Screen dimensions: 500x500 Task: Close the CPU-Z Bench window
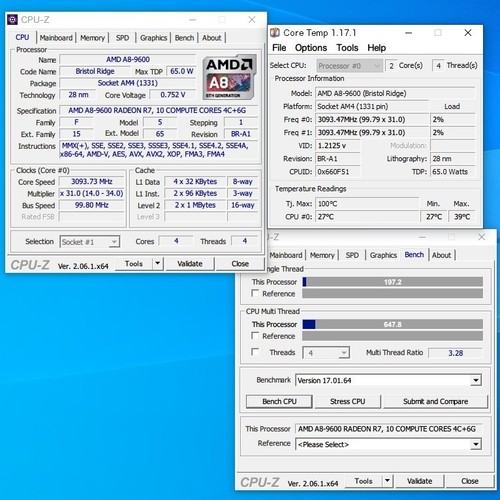coord(481,237)
